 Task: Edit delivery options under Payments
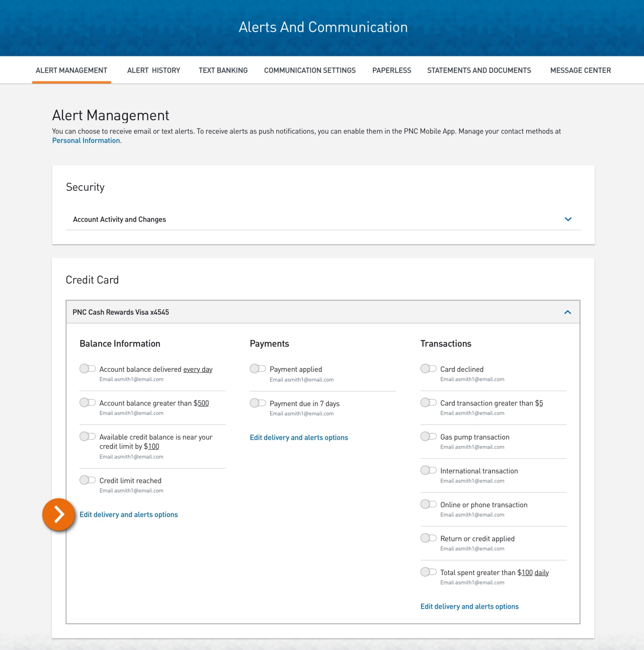click(x=298, y=437)
